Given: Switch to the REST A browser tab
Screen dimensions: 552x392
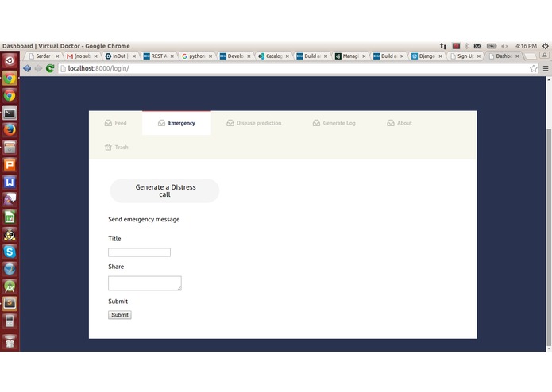Looking at the screenshot, I should click(159, 56).
